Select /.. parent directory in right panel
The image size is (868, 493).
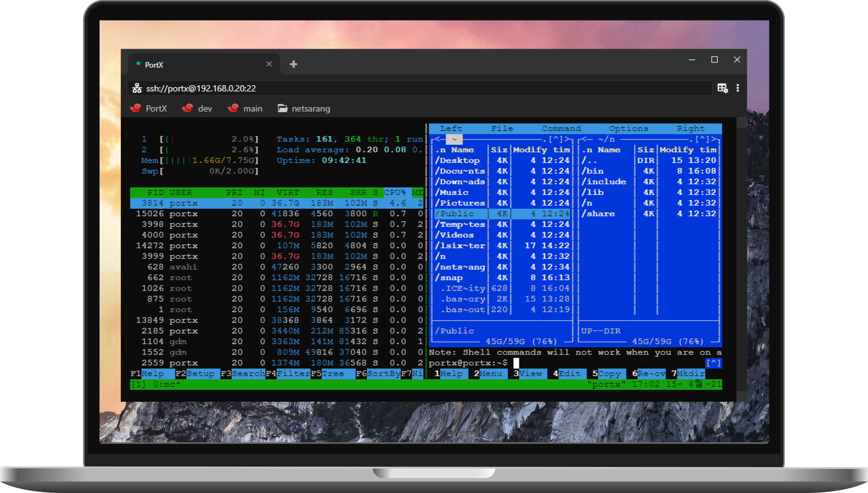click(x=649, y=160)
